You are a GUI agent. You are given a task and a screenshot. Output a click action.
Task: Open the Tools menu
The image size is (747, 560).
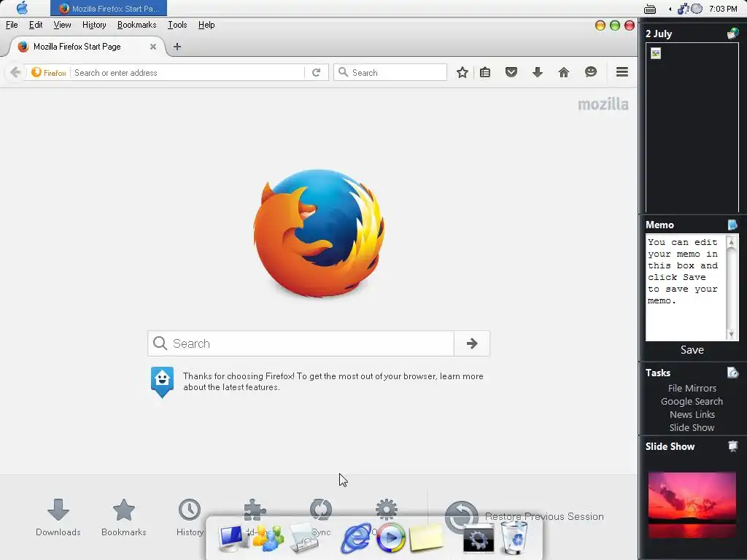(177, 25)
